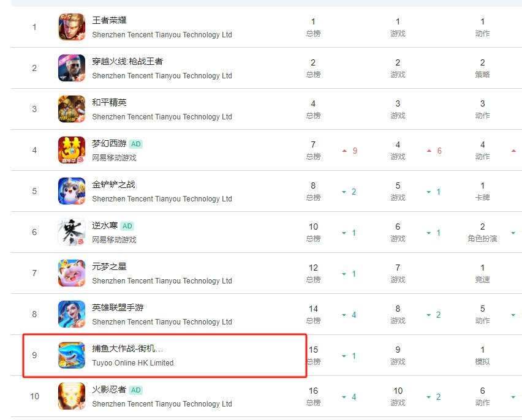Click the 金铲铲之战 penguin icon
522x420 pixels.
click(x=72, y=191)
